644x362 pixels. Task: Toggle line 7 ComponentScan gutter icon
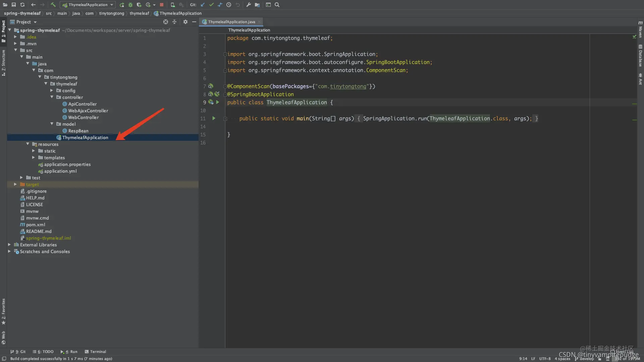(211, 86)
